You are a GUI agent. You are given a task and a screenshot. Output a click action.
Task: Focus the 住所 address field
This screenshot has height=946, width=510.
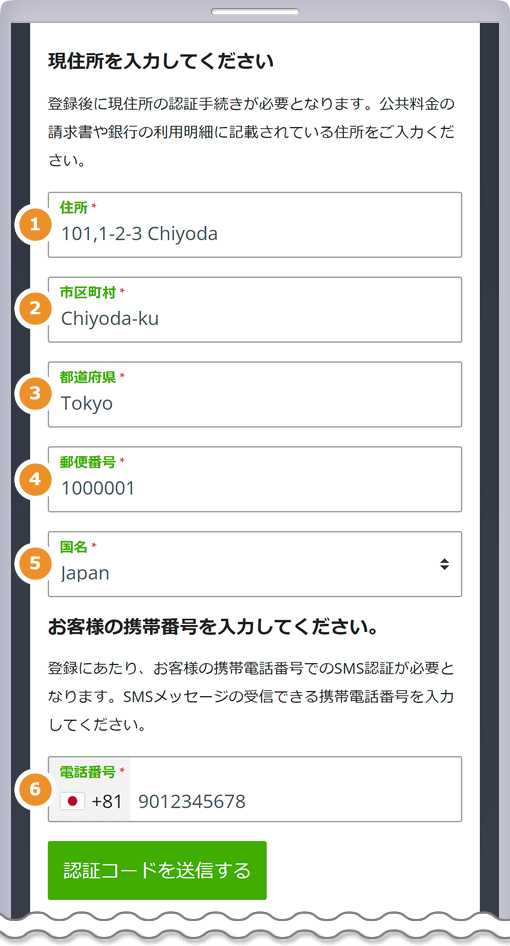255,225
